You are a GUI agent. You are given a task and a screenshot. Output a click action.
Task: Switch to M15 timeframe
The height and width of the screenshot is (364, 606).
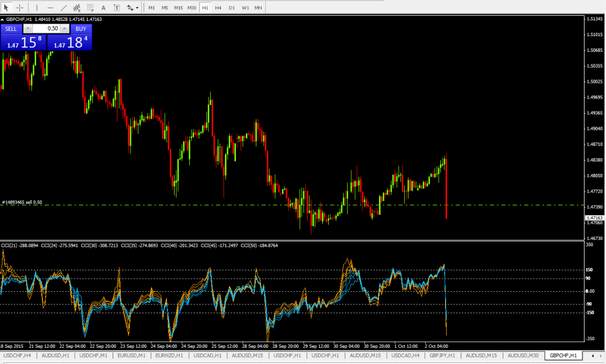pos(178,8)
